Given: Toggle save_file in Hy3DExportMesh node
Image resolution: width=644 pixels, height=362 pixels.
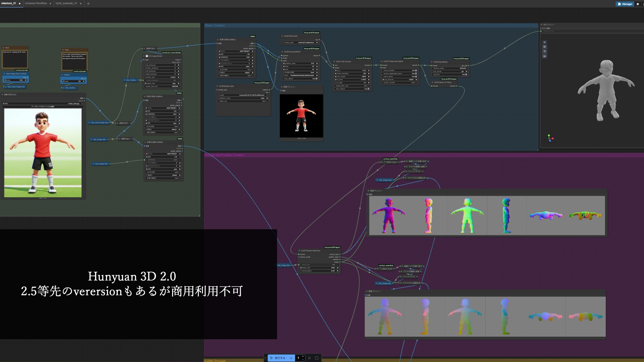Looking at the screenshot, I should (x=466, y=74).
